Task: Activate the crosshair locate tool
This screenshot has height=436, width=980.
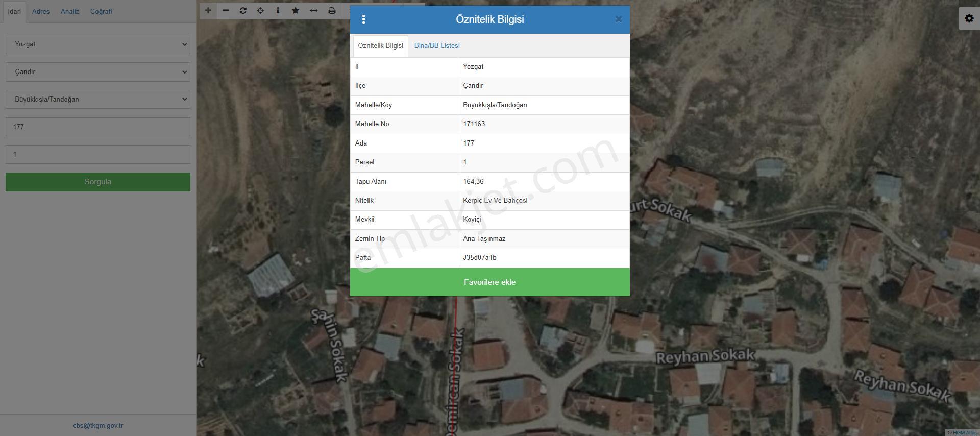Action: tap(260, 11)
